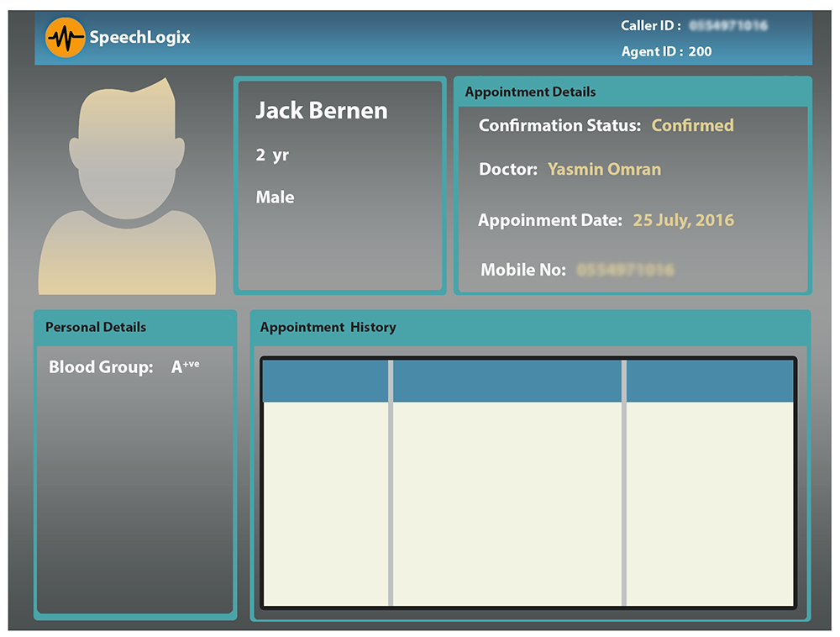840x637 pixels.
Task: Click first column header in history table
Action: (x=325, y=382)
